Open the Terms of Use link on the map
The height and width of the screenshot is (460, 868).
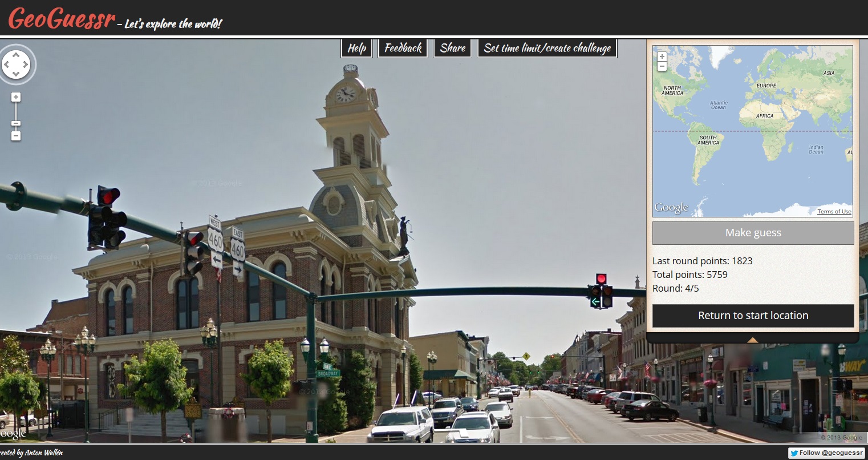tap(834, 212)
